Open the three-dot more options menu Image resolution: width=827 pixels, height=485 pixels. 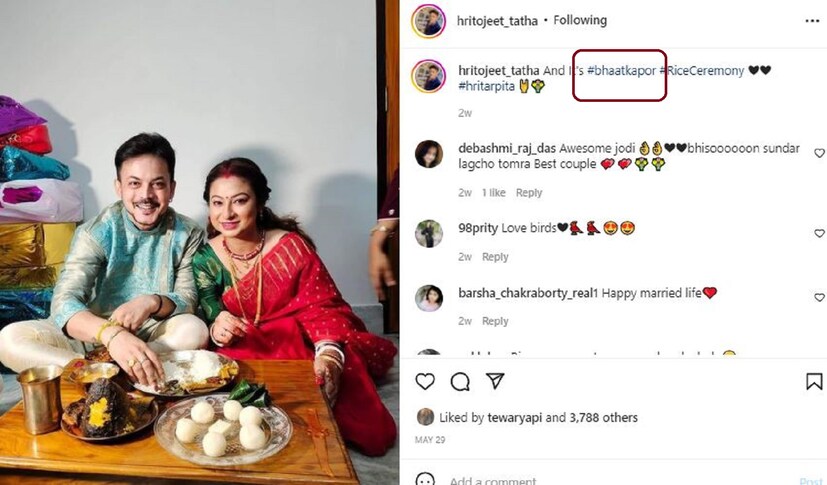[x=812, y=21]
